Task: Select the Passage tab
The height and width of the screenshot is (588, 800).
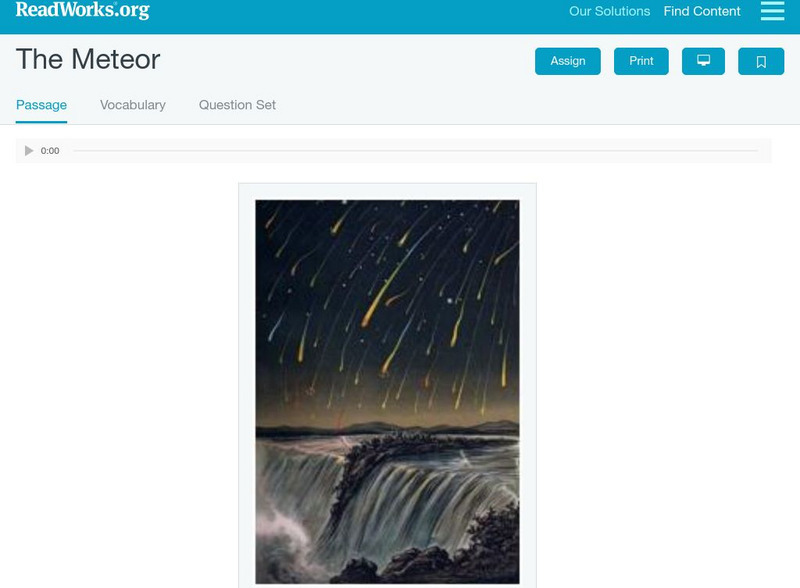Action: tap(41, 105)
